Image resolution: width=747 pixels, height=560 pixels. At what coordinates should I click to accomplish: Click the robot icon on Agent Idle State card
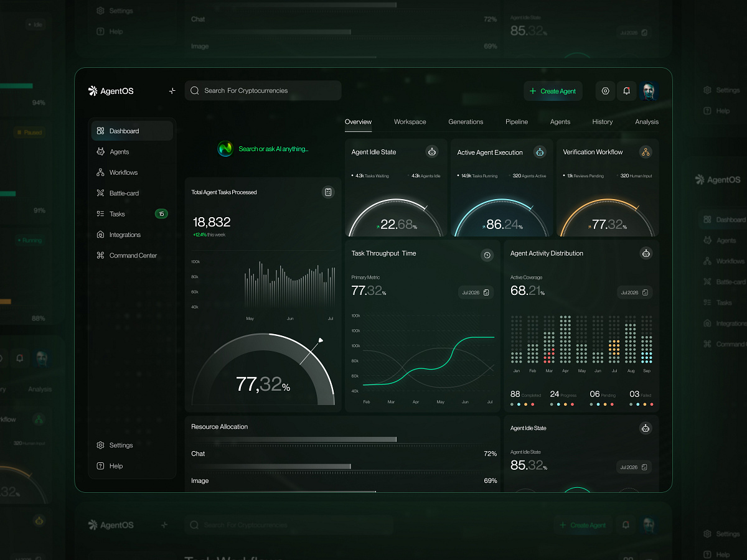coord(432,151)
